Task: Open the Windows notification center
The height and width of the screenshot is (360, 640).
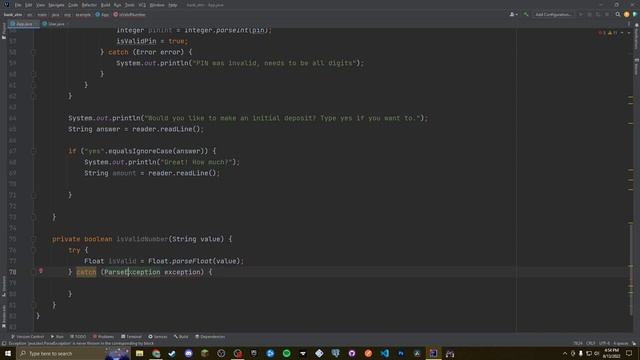Action: (629, 353)
